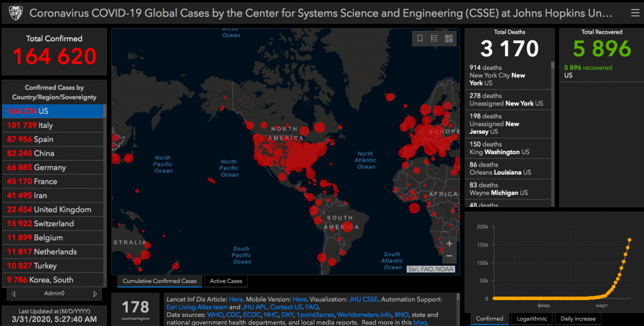This screenshot has width=644, height=326.
Task: Open the FAQ link
Action: pyautogui.click(x=312, y=307)
